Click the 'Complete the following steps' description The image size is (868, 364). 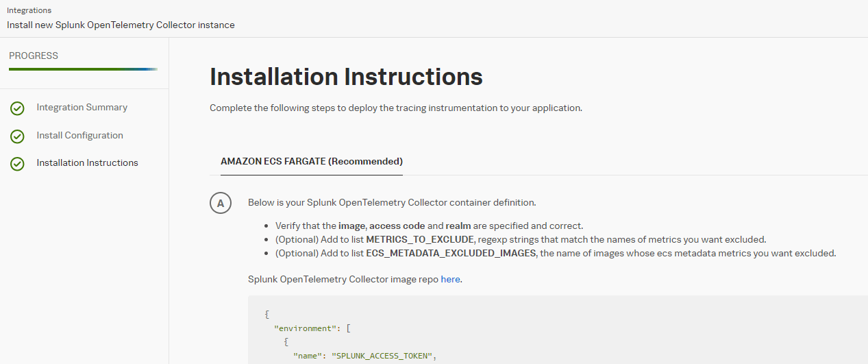(396, 108)
